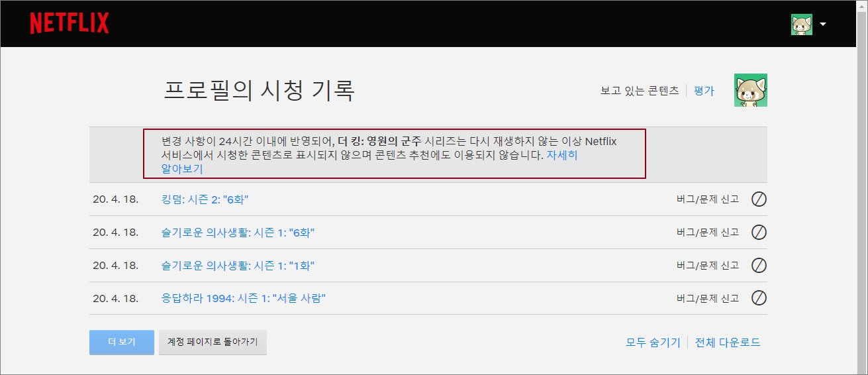Report problem for 슬기로운 의사생활 6화
The image size is (868, 375).
coord(708,233)
